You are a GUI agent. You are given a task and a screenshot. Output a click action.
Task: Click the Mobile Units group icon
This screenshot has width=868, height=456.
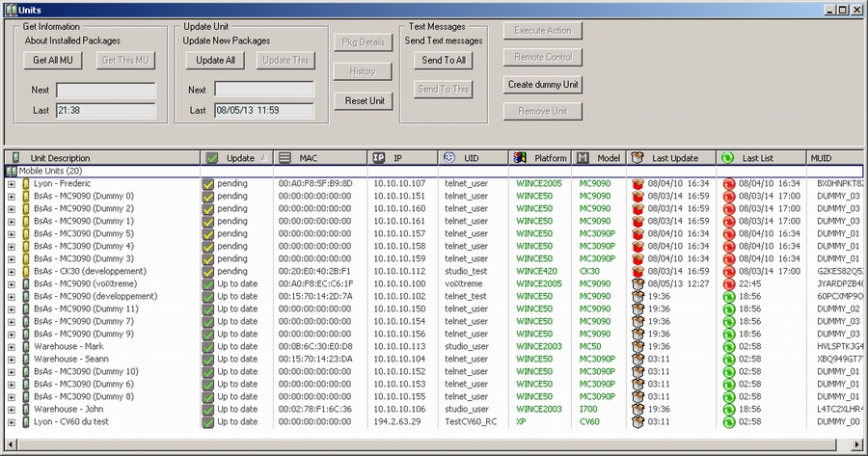click(12, 170)
